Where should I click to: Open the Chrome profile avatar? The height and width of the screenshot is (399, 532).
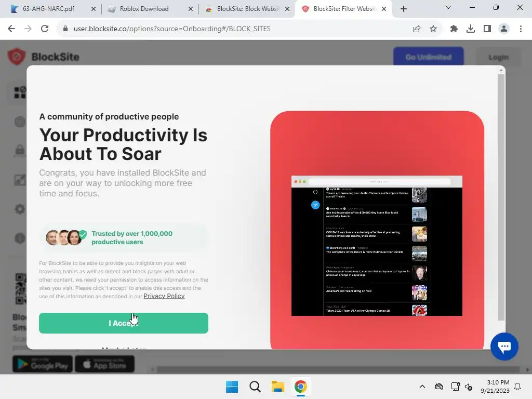504,29
